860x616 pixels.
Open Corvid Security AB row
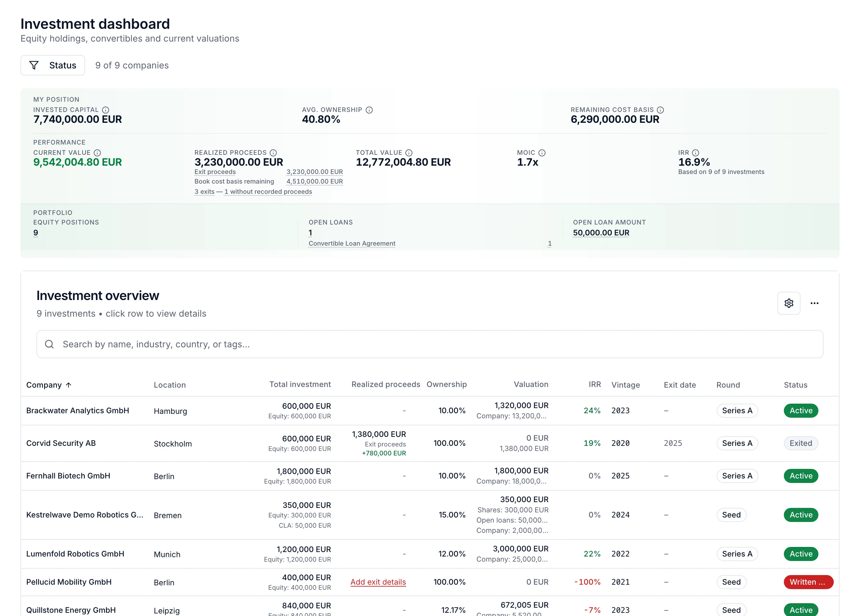(430, 443)
